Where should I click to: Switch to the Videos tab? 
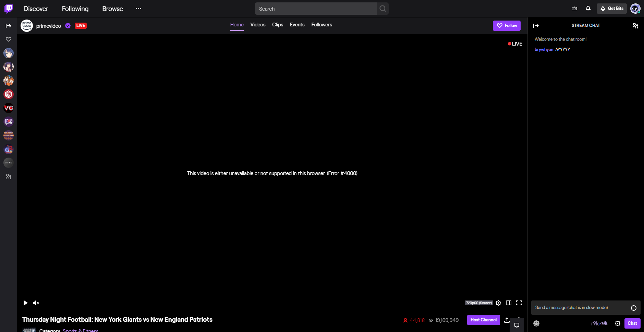point(258,25)
